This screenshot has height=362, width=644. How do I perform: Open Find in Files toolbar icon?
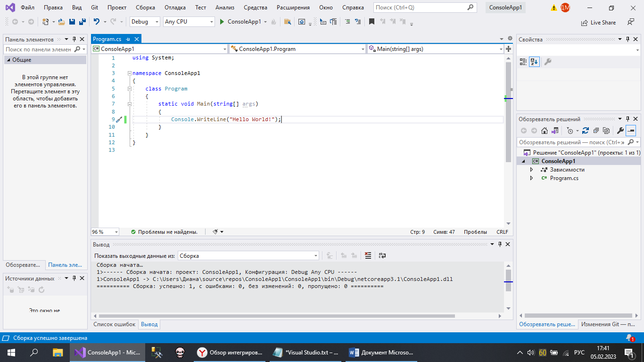pos(287,22)
